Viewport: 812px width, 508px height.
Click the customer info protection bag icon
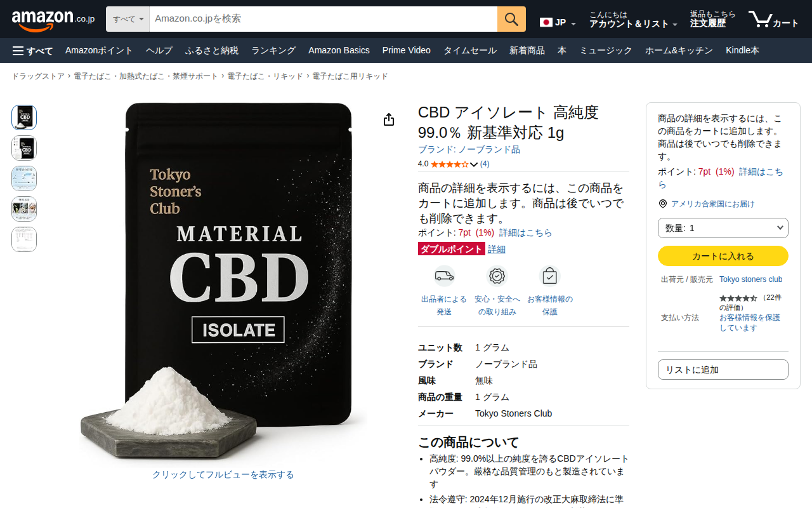[x=549, y=276]
